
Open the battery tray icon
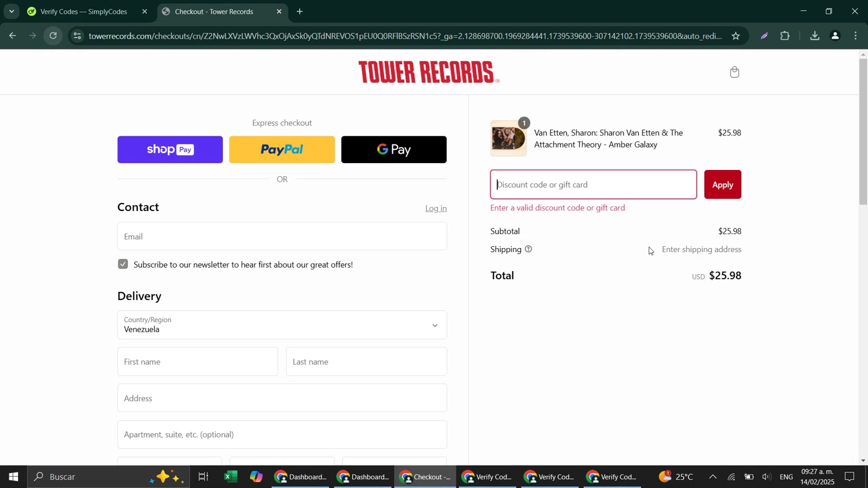[749, 477]
